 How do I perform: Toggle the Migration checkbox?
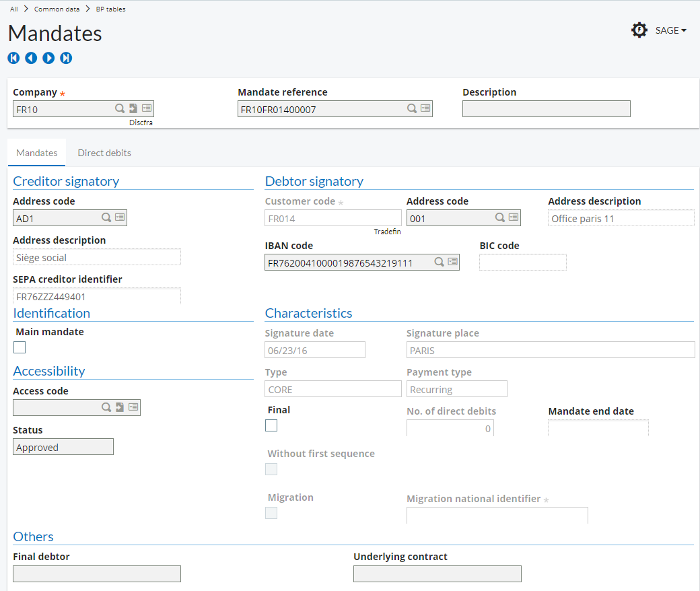pos(271,513)
